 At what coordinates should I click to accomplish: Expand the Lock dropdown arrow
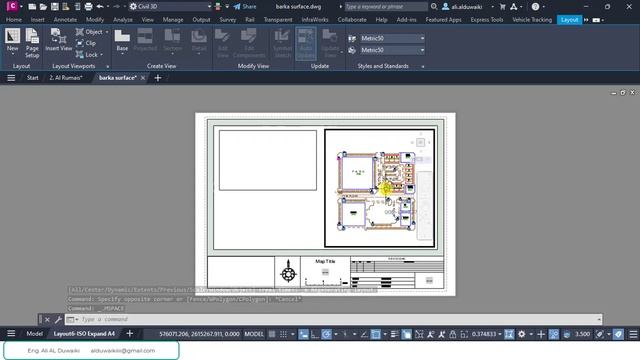[101, 55]
